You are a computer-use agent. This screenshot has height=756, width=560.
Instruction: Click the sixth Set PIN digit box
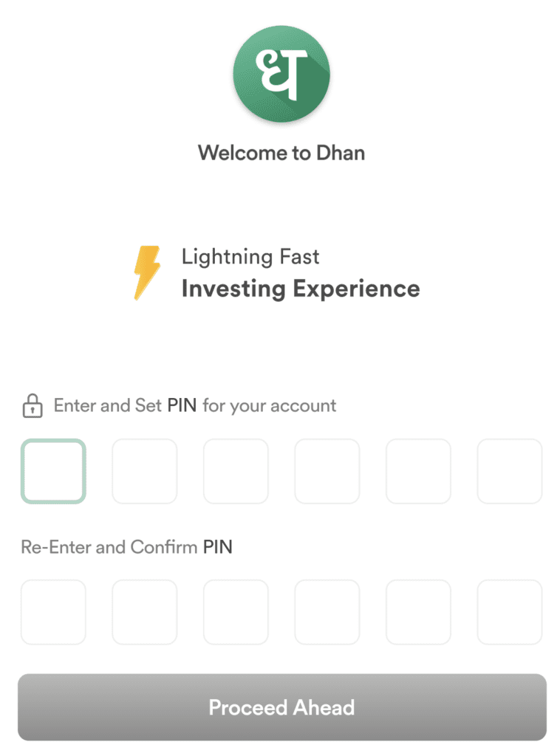click(x=510, y=471)
